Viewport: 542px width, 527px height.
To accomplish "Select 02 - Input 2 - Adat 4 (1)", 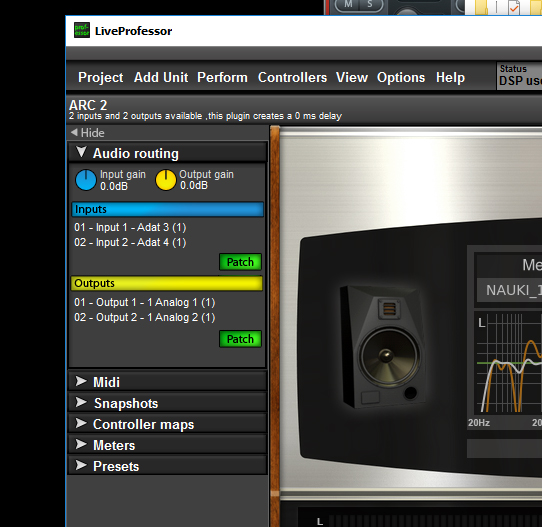I will point(130,242).
